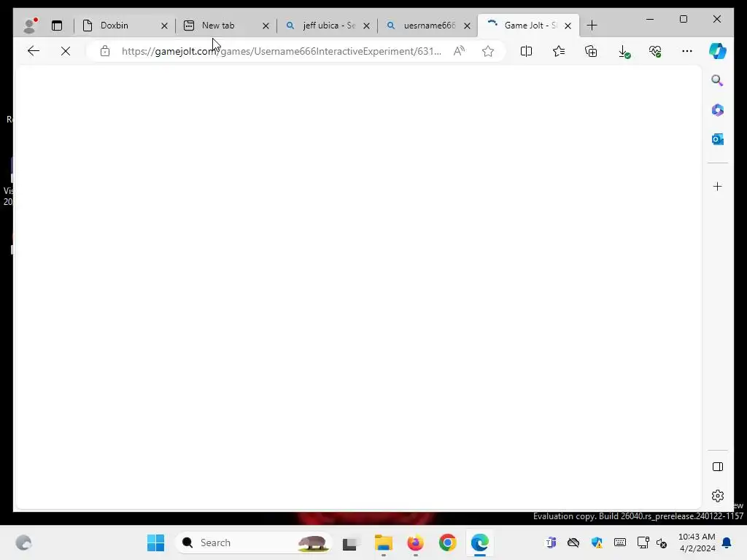
Task: Close the uesrname666 search tab
Action: [x=468, y=26]
